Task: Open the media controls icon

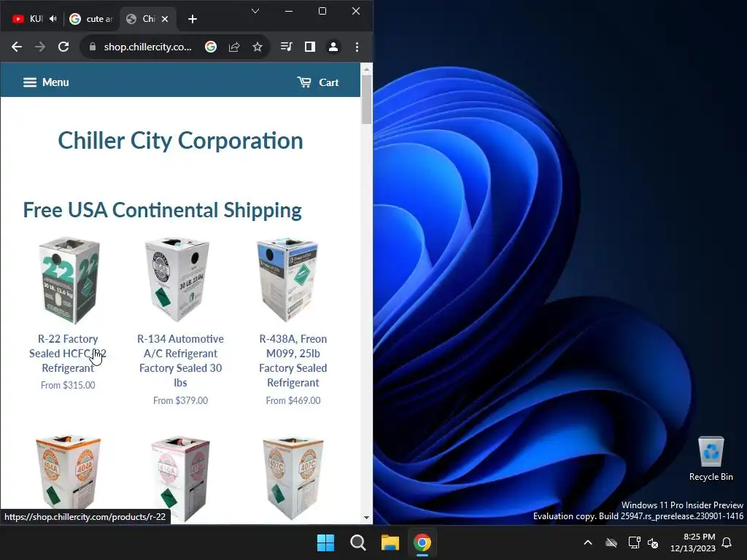Action: [x=286, y=47]
